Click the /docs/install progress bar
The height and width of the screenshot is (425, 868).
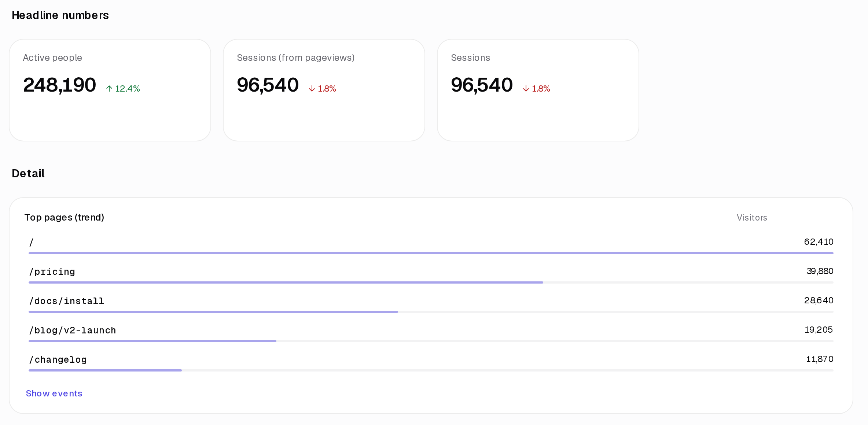pyautogui.click(x=431, y=312)
